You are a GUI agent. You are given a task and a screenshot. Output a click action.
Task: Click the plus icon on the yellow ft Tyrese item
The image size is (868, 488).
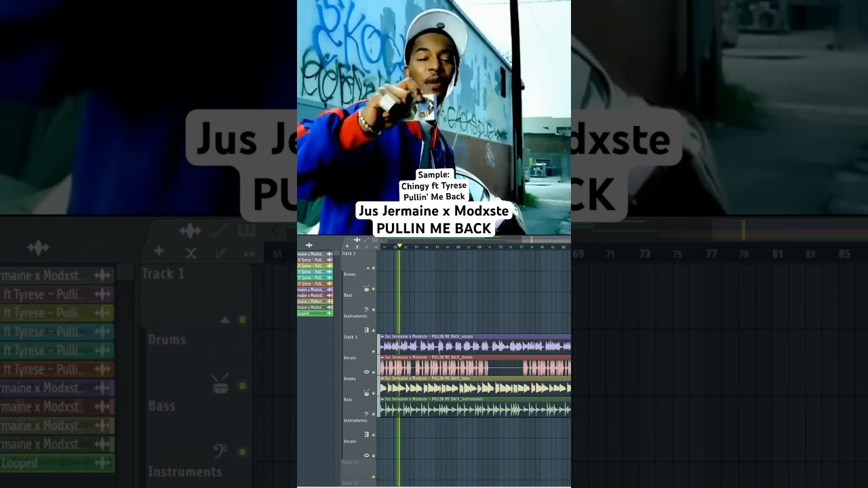330,266
